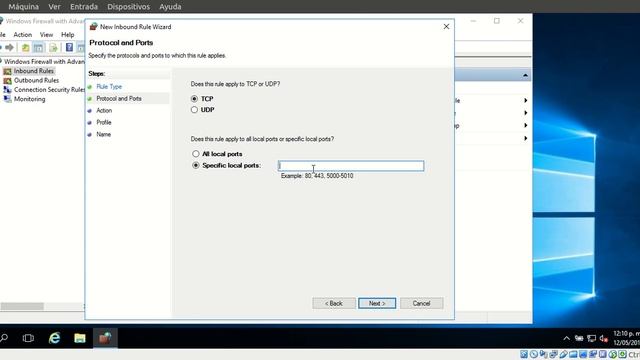Toggle the show/hide console tree toolbar icon
The image size is (640, 360).
coord(38,48)
